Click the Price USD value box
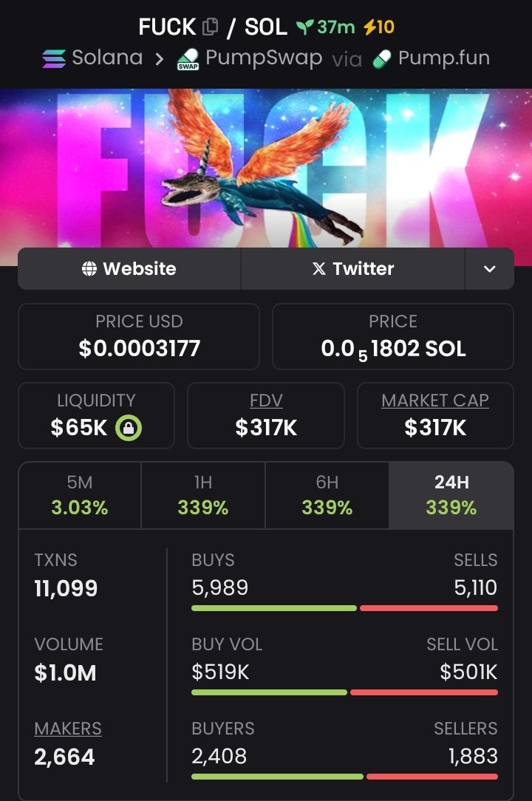532x801 pixels. (139, 337)
